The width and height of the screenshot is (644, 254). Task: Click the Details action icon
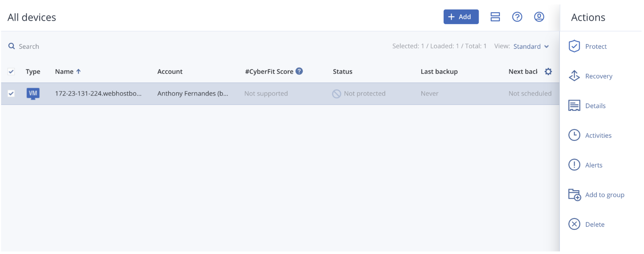point(575,106)
